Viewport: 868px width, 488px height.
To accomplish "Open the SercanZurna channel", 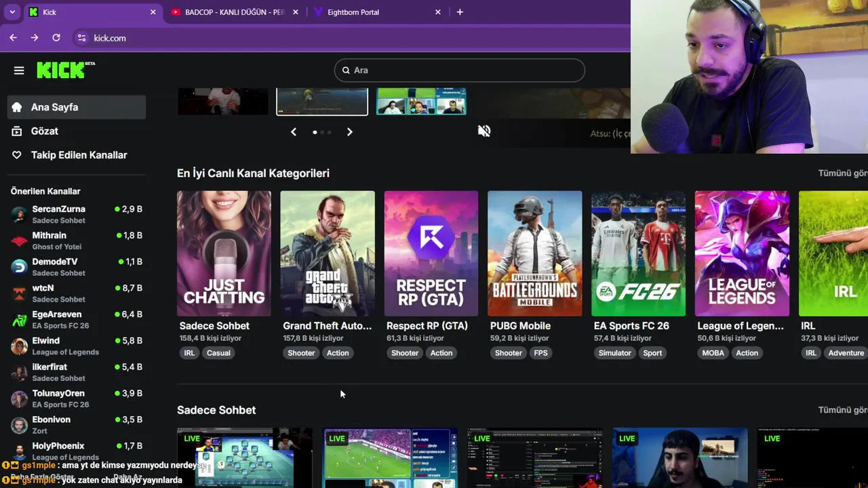I will click(77, 214).
